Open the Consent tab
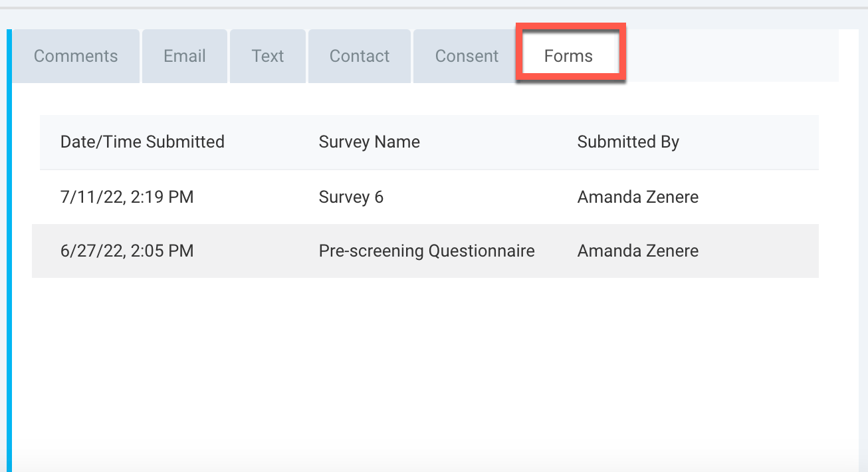The image size is (868, 472). [467, 57]
